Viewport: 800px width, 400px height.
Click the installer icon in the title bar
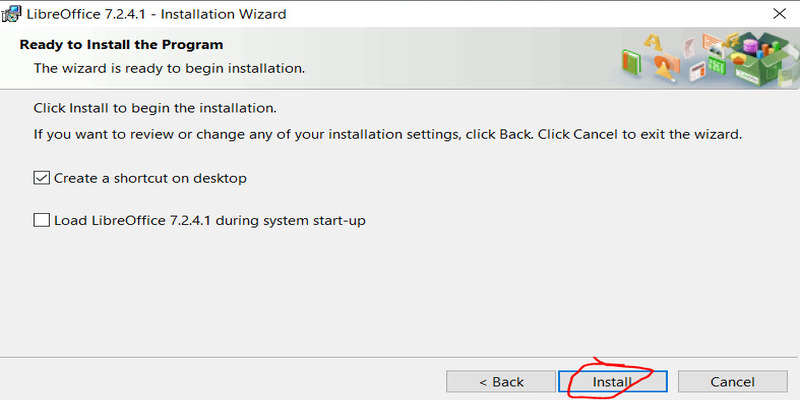click(x=11, y=14)
